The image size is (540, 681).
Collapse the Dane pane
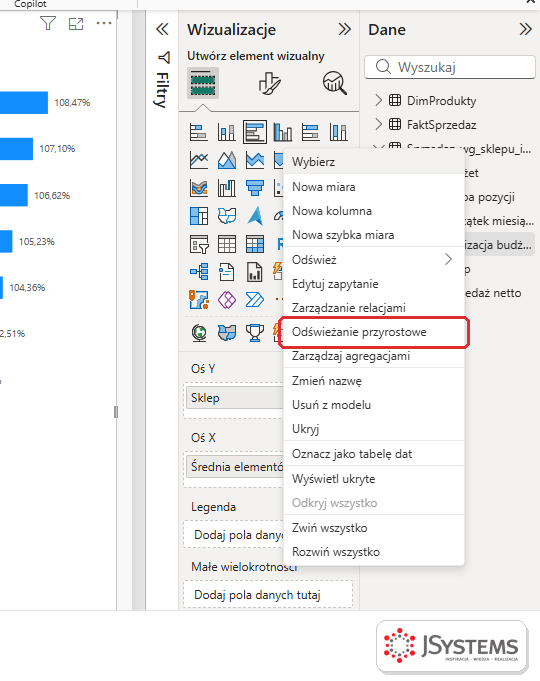[x=525, y=30]
